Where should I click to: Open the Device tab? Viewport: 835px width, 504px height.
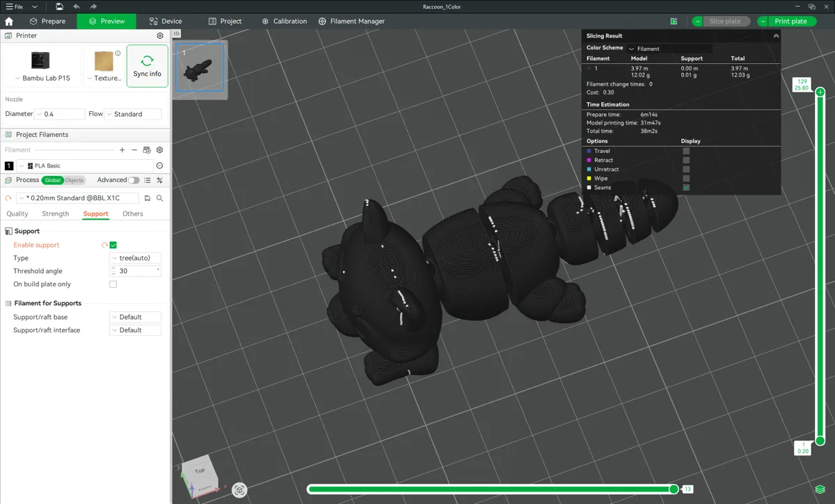[x=166, y=22]
